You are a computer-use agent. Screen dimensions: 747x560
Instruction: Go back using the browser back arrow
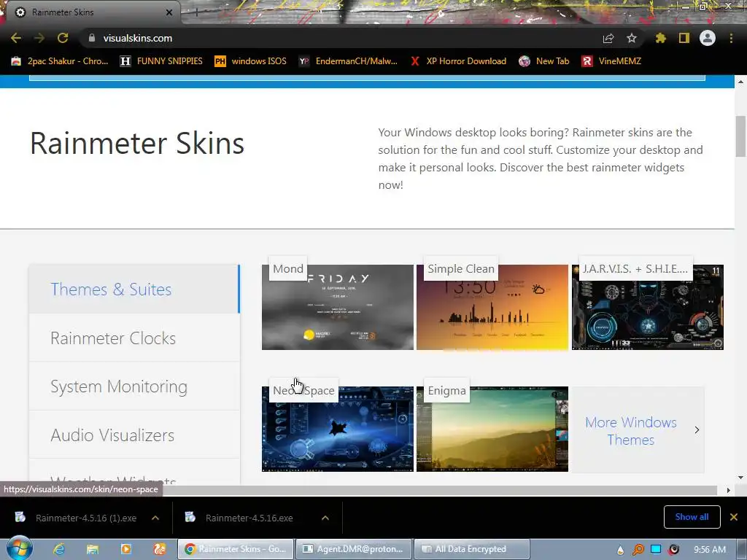(x=16, y=38)
